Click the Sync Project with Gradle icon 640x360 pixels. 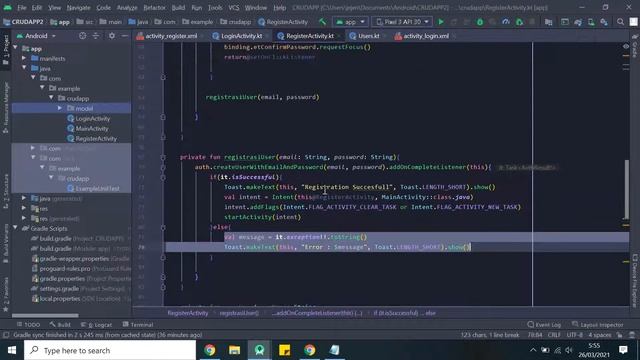578,22
